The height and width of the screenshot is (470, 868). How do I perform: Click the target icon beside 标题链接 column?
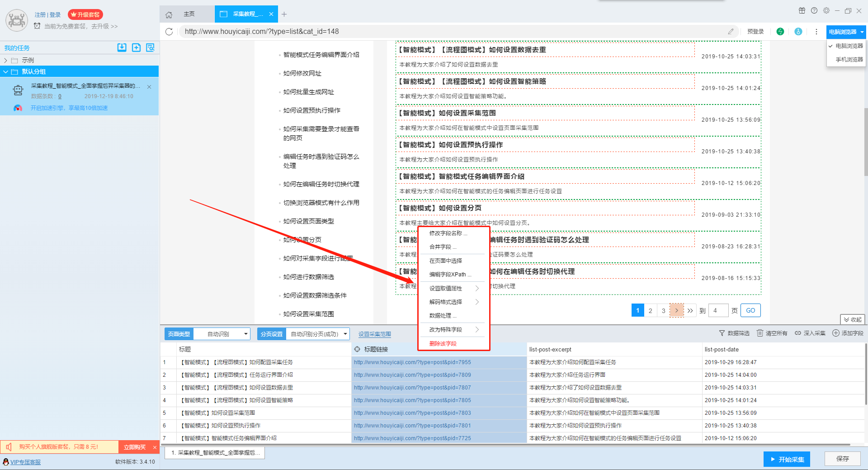point(357,349)
